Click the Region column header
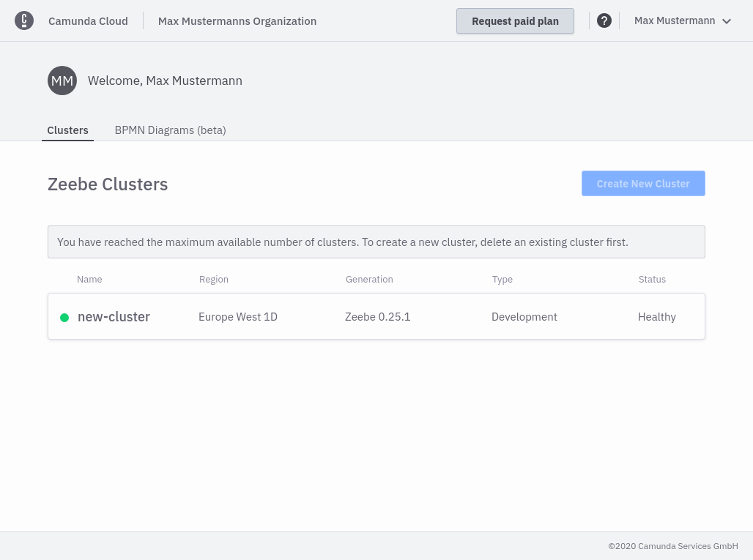The width and height of the screenshot is (753, 560). click(214, 280)
